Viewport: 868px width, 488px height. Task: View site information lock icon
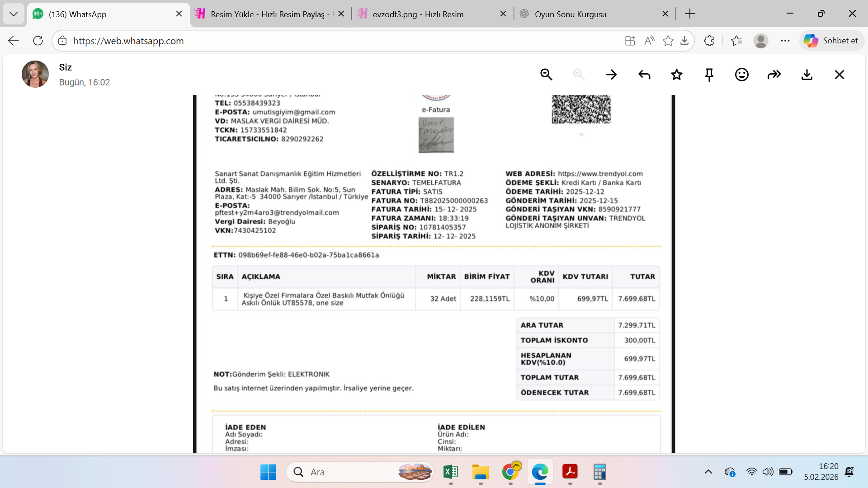point(62,41)
